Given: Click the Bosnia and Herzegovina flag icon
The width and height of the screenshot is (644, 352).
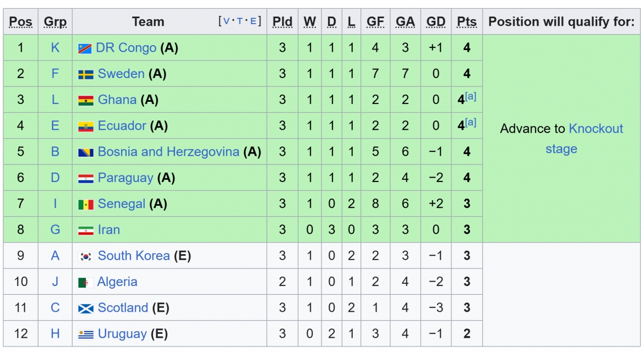Looking at the screenshot, I should click(x=86, y=152).
